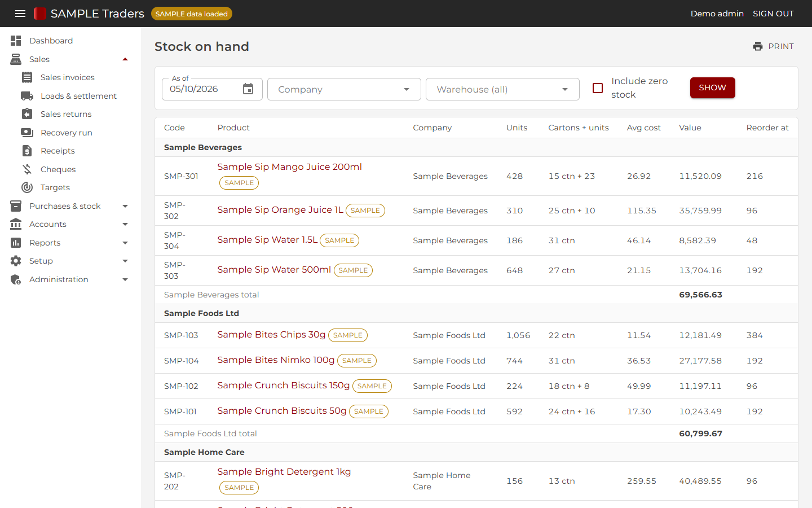Expand the Accounts section arrow
This screenshot has width=812, height=508.
point(125,224)
